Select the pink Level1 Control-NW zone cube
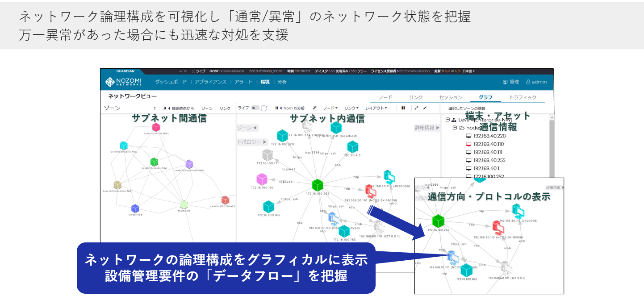This screenshot has height=300, width=644. 156,127
